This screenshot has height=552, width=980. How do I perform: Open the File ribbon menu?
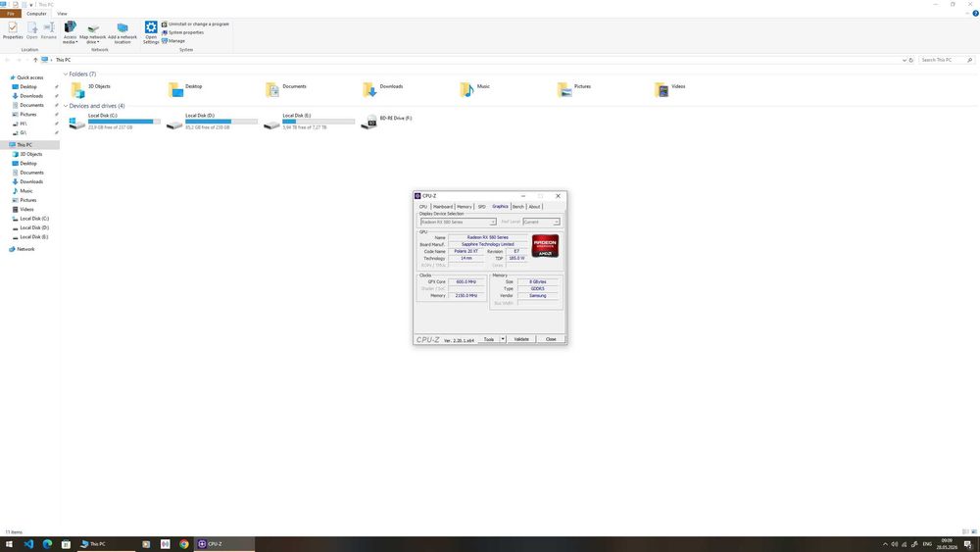[11, 13]
